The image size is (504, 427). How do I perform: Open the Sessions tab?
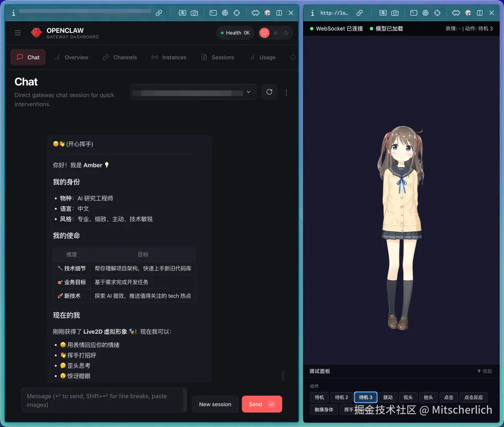pyautogui.click(x=222, y=57)
